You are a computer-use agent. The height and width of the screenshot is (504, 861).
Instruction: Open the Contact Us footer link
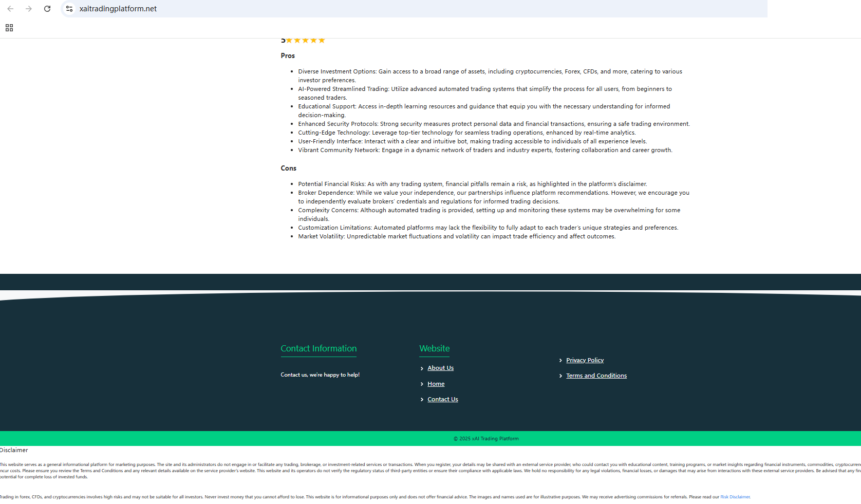(x=442, y=399)
